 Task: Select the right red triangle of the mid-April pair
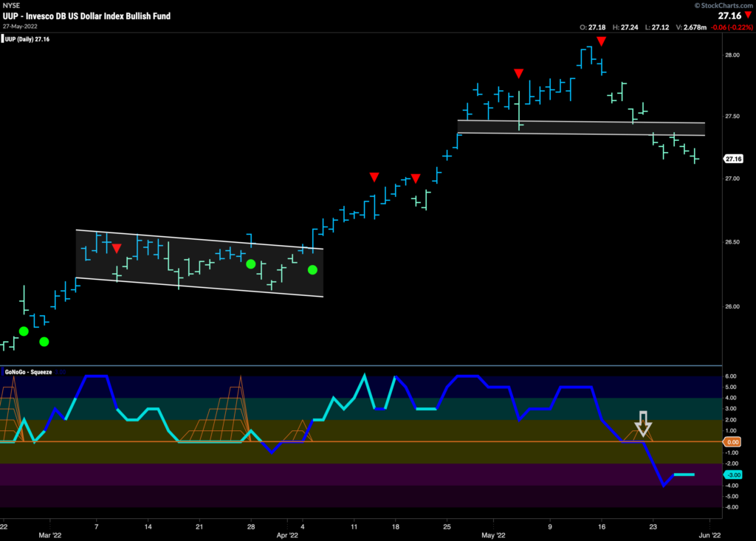point(416,179)
